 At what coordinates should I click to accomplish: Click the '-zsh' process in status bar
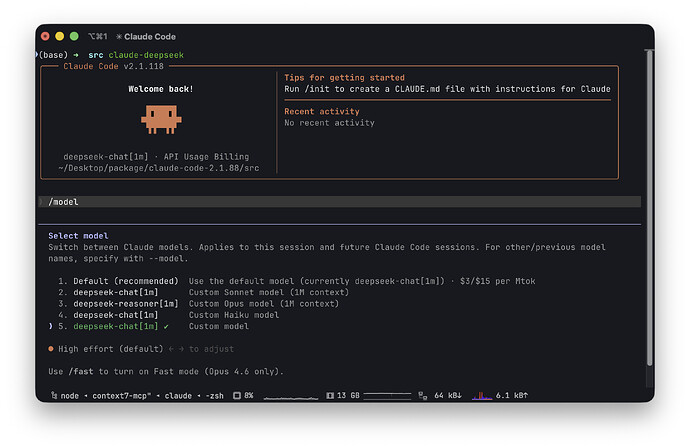click(215, 396)
